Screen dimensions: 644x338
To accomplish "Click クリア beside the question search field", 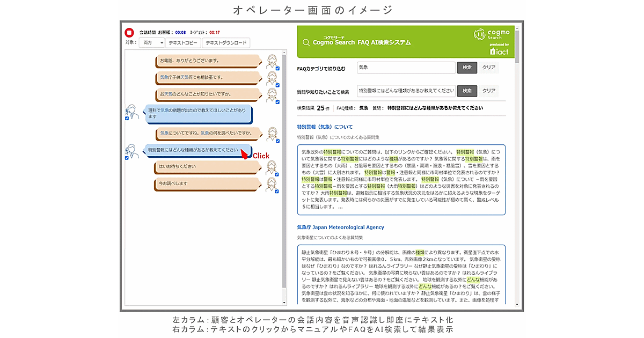I will coord(488,91).
